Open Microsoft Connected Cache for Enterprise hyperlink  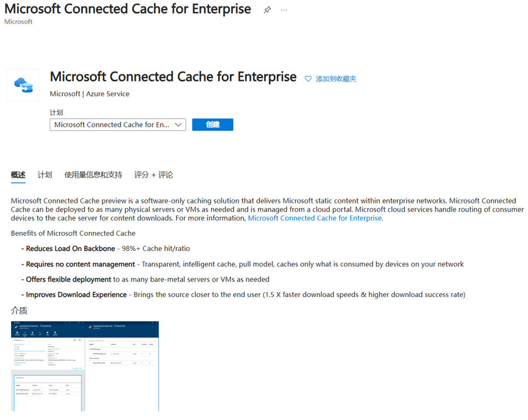tap(315, 218)
